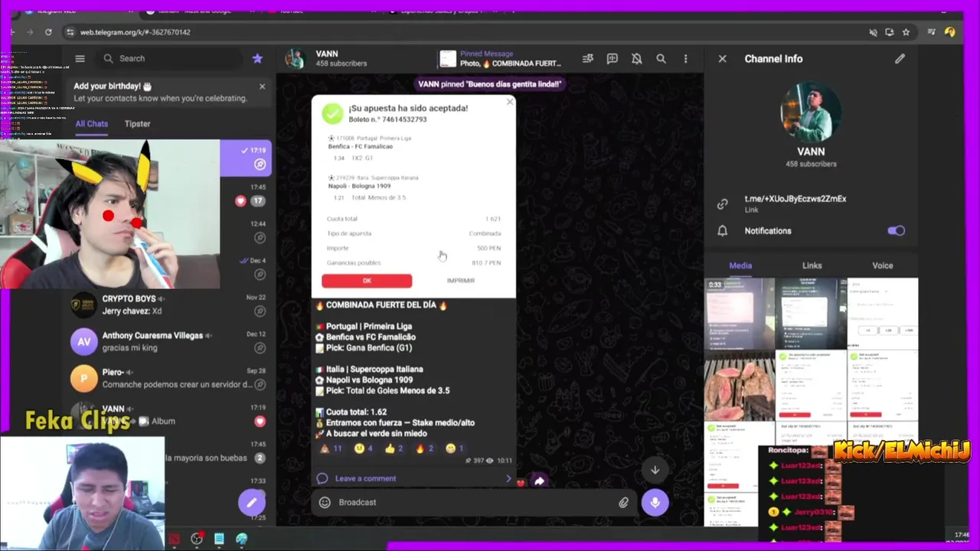This screenshot has height=551, width=980.
Task: Click the poop emoji reaction with 11
Action: 331,448
